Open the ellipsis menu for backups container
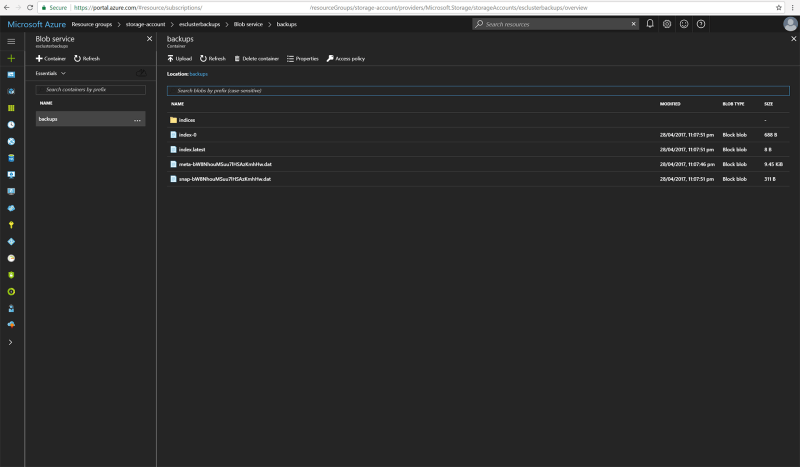The height and width of the screenshot is (467, 800). click(x=137, y=120)
